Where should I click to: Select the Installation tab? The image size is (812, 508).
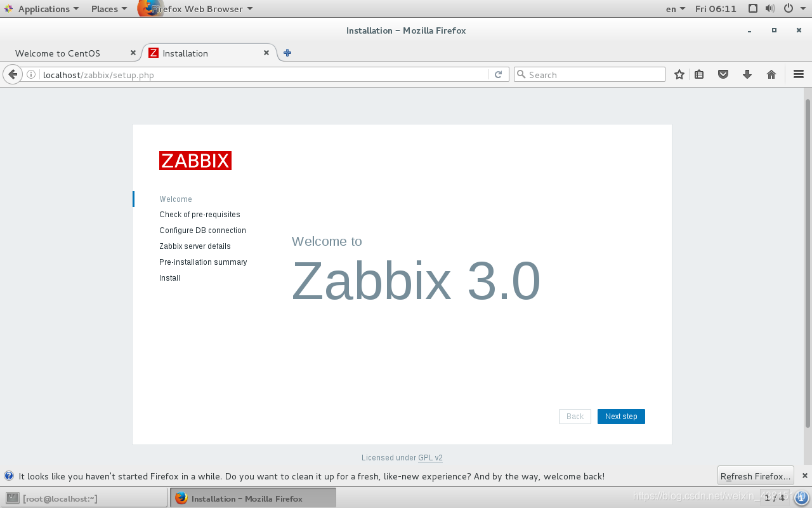point(208,53)
